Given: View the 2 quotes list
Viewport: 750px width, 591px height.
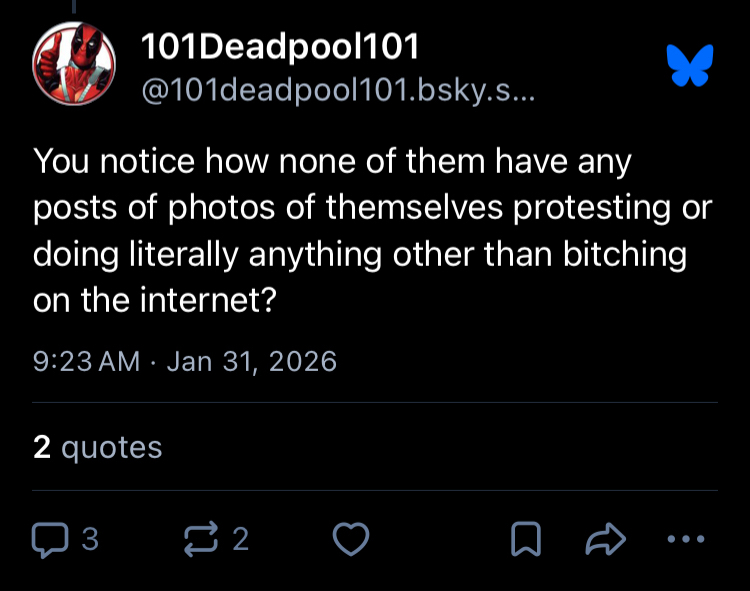Looking at the screenshot, I should click(x=97, y=447).
